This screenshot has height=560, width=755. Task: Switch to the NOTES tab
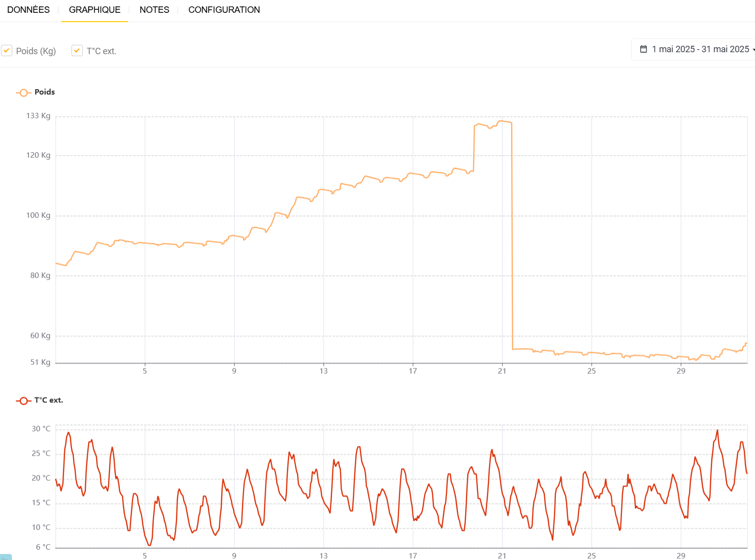[154, 10]
